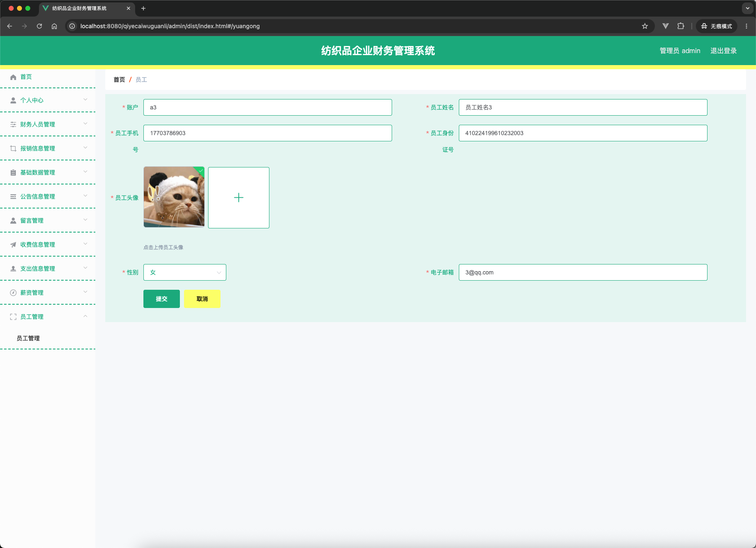This screenshot has width=756, height=548.
Task: Click the sliders icon beside 财务人员管理
Action: click(x=13, y=124)
